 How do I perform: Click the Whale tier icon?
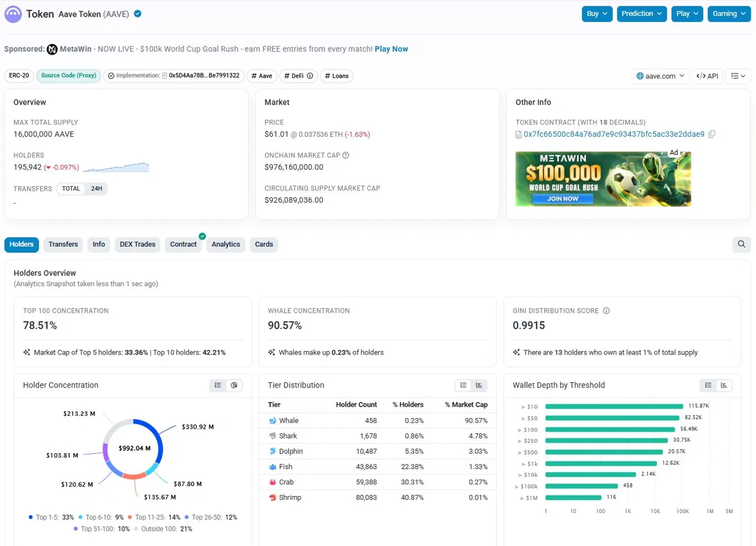tap(272, 421)
